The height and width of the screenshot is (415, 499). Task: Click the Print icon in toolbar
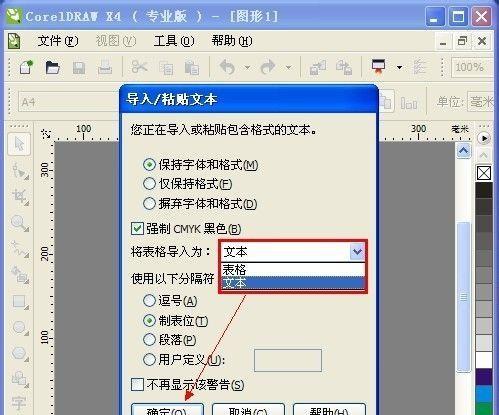pyautogui.click(x=105, y=67)
